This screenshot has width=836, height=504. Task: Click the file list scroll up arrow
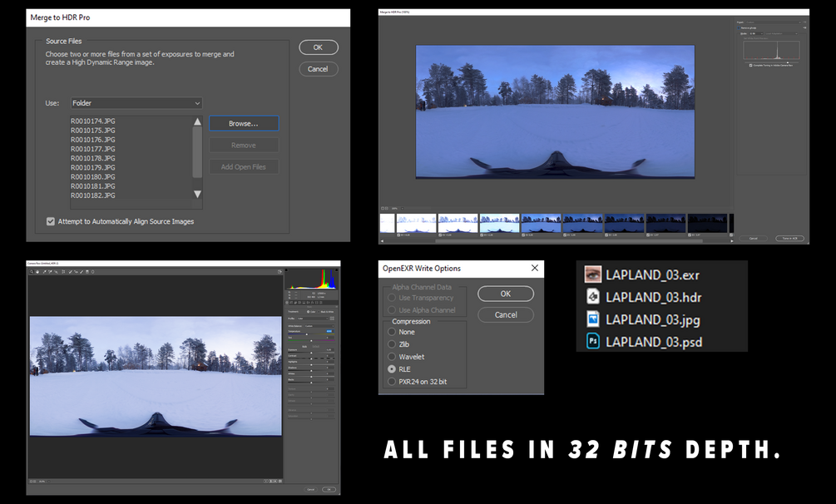tap(197, 121)
